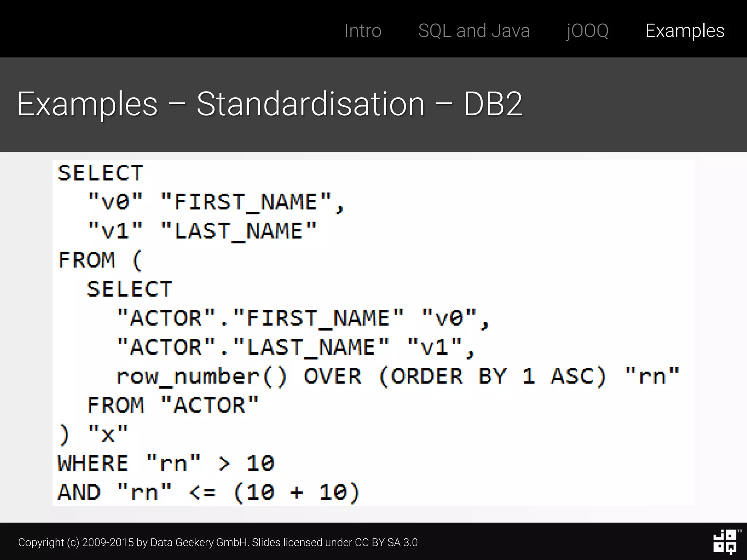
Task: Click the "ACTOR"."LAST_NAME" "v1" code line
Action: [x=295, y=347]
